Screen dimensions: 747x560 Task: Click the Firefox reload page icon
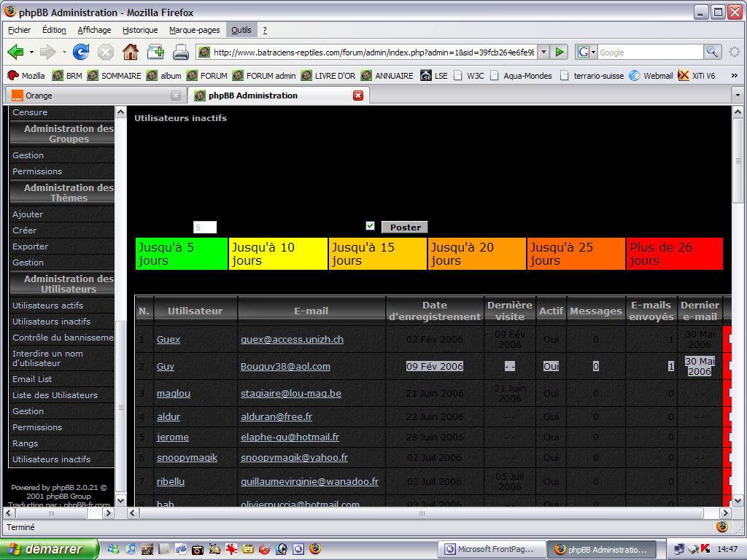[x=81, y=52]
